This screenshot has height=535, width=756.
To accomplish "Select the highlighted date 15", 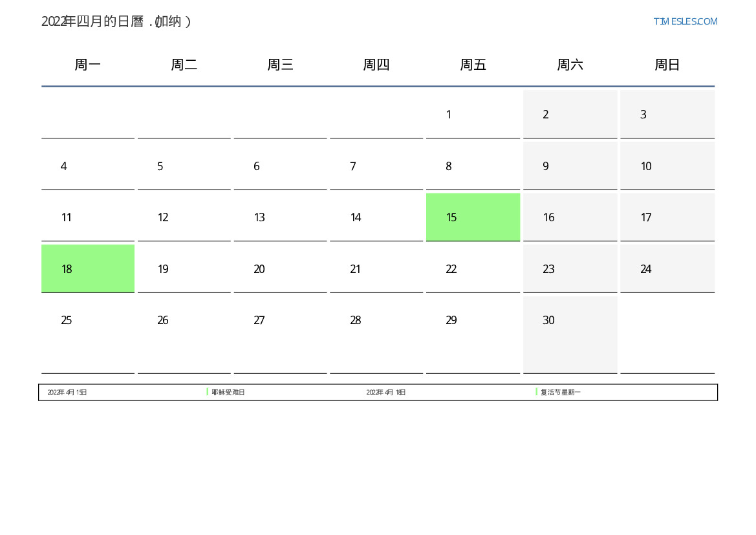I will point(473,217).
